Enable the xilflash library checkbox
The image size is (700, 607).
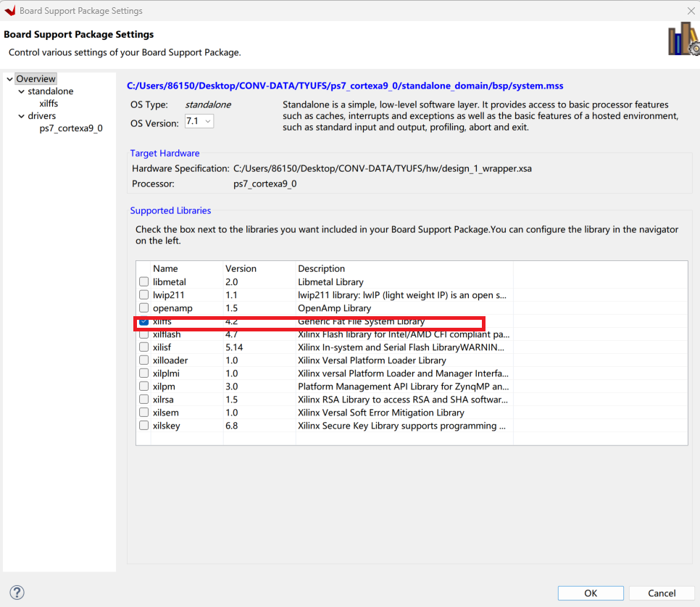143,334
